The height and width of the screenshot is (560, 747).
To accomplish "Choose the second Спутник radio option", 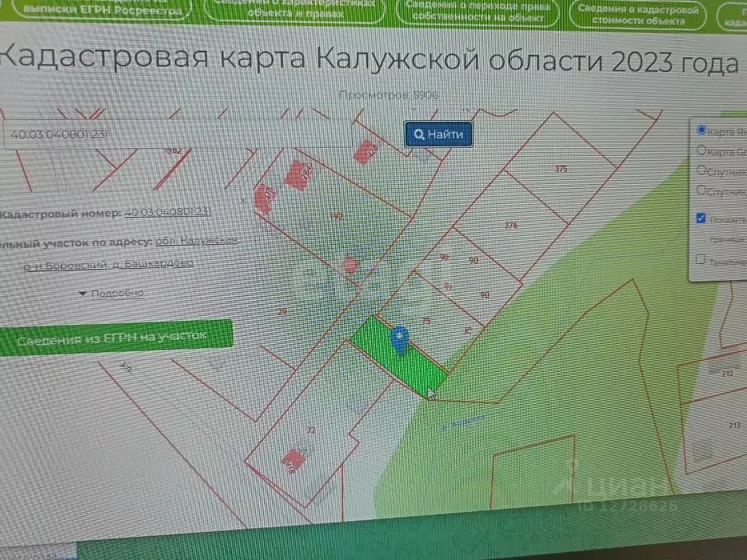I will (702, 190).
